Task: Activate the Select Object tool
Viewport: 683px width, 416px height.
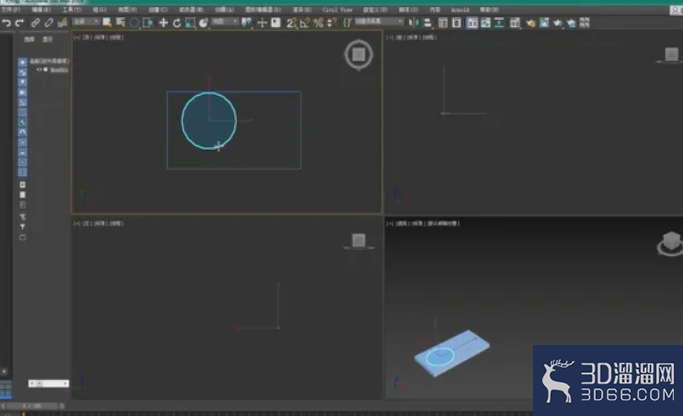Action: point(107,23)
